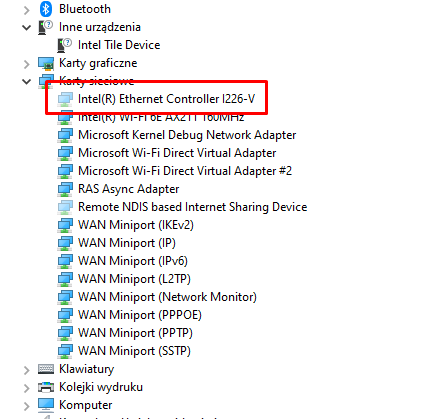The image size is (431, 419).
Task: Collapse the Karty sieciowe category
Action: [x=26, y=81]
